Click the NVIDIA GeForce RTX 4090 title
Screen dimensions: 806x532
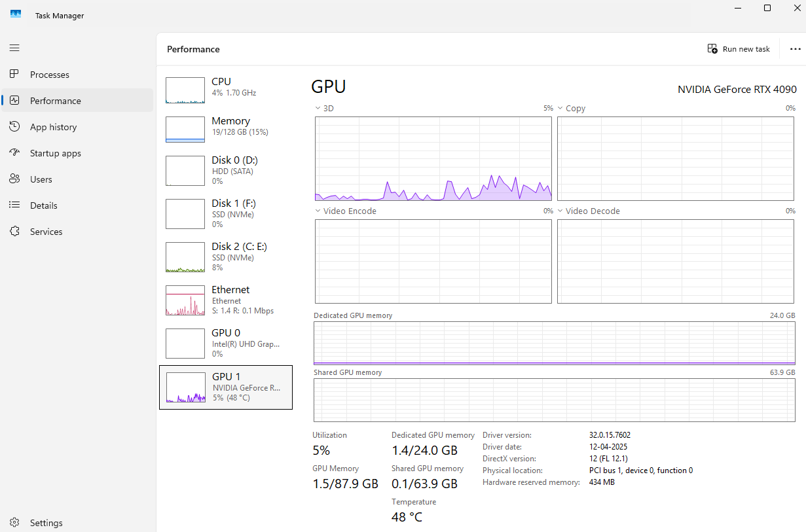click(737, 90)
